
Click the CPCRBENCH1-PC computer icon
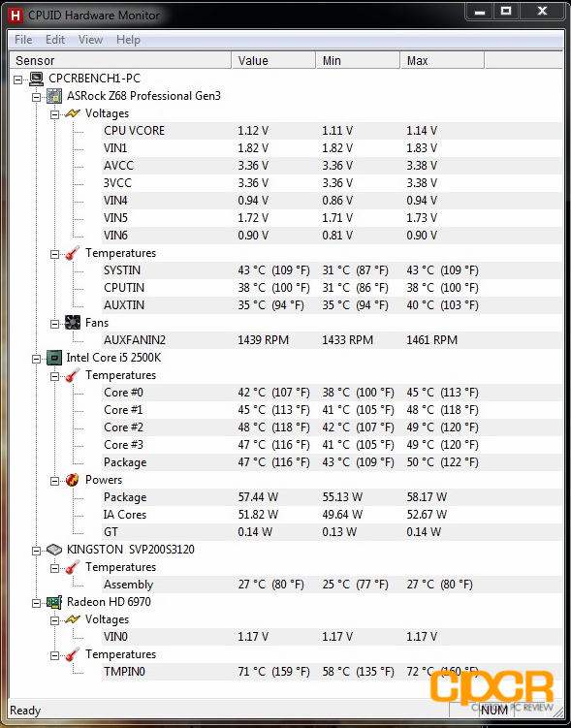36,79
